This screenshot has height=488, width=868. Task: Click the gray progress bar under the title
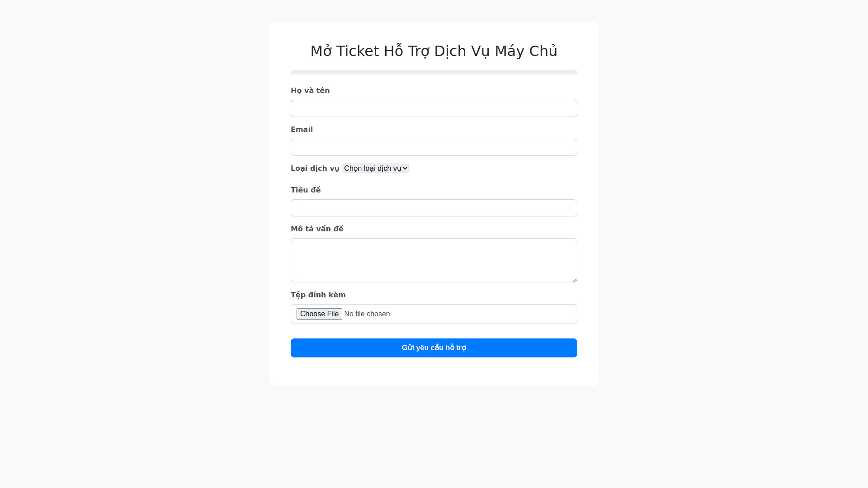pyautogui.click(x=434, y=72)
